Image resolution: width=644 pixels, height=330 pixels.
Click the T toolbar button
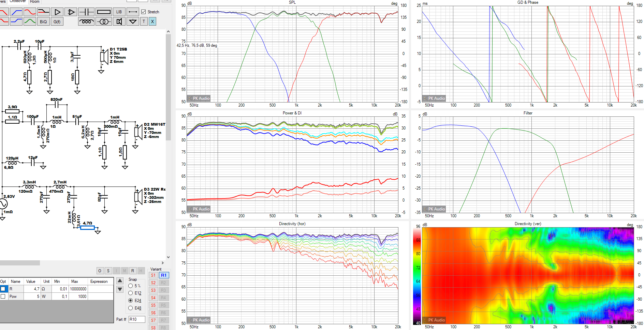(144, 22)
